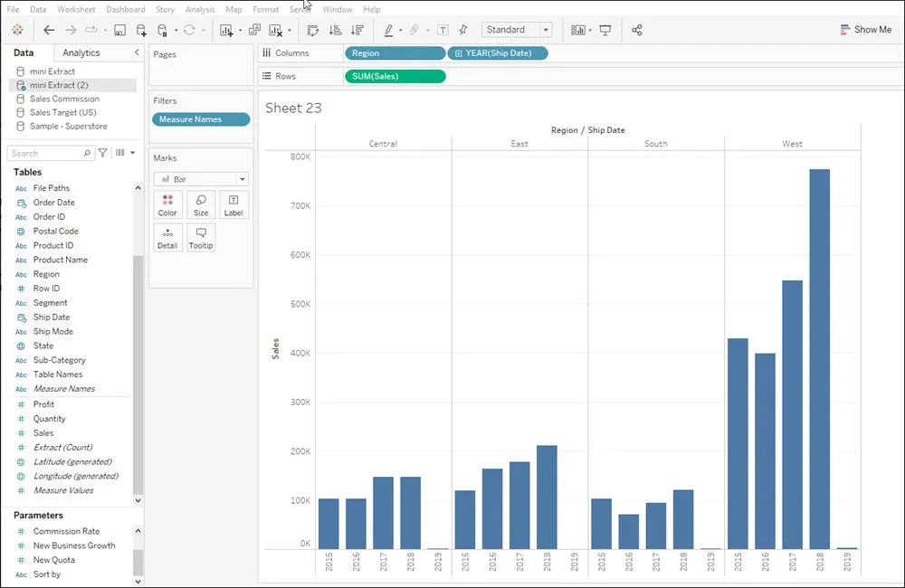Click the New Worksheet icon
Screen dimensions: 905x588
[225, 30]
